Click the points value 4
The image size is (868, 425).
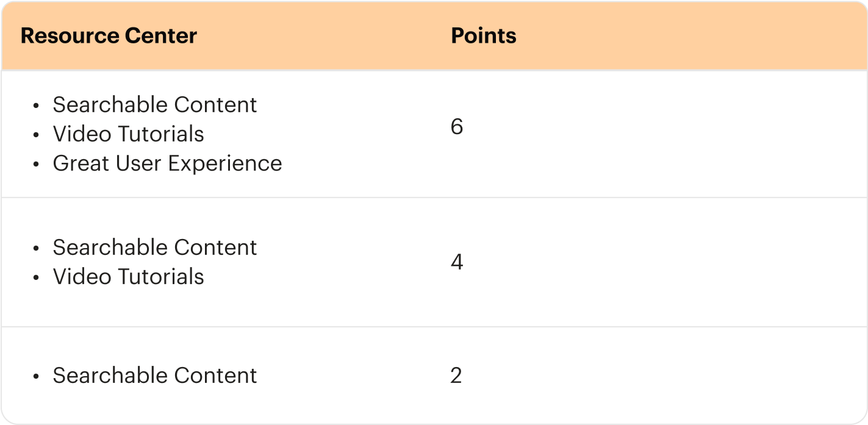457,262
